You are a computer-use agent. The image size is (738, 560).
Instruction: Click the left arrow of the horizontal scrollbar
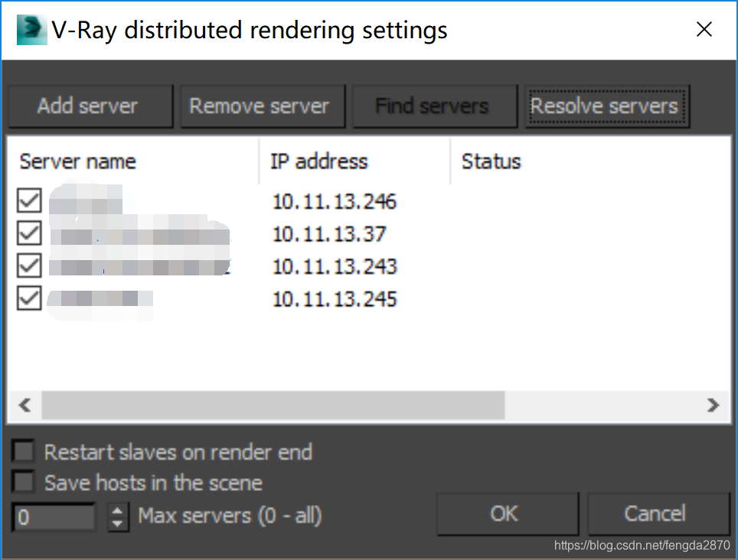[25, 405]
